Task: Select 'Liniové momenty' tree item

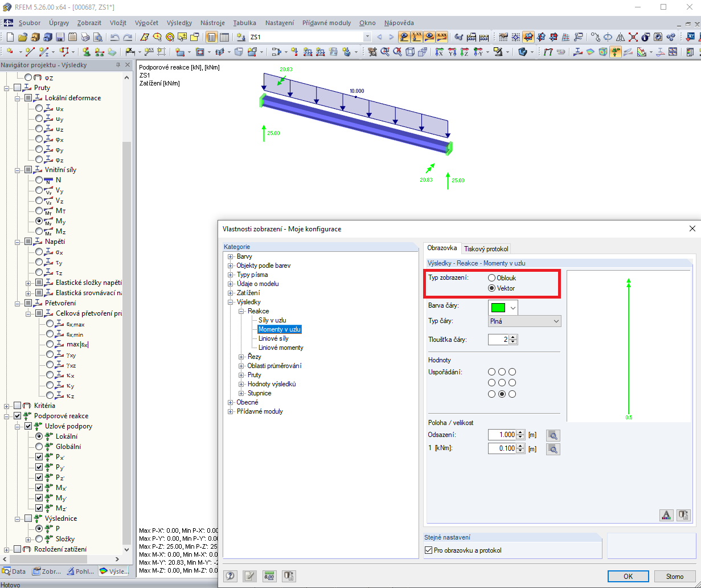Action: pyautogui.click(x=281, y=348)
